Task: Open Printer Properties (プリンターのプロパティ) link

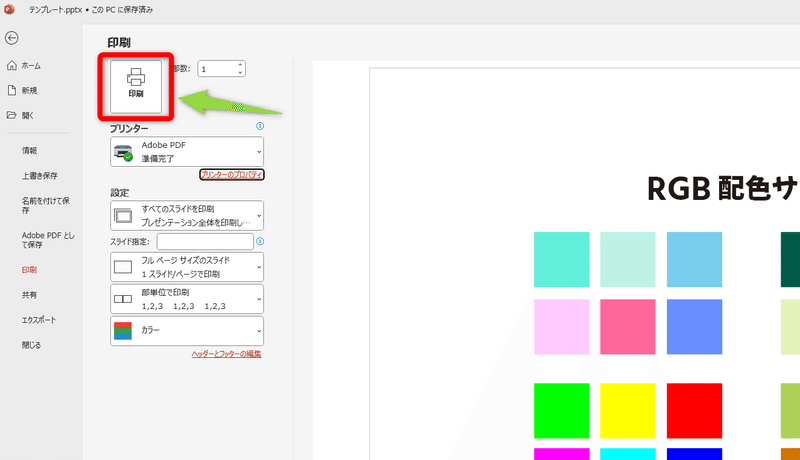Action: click(232, 174)
